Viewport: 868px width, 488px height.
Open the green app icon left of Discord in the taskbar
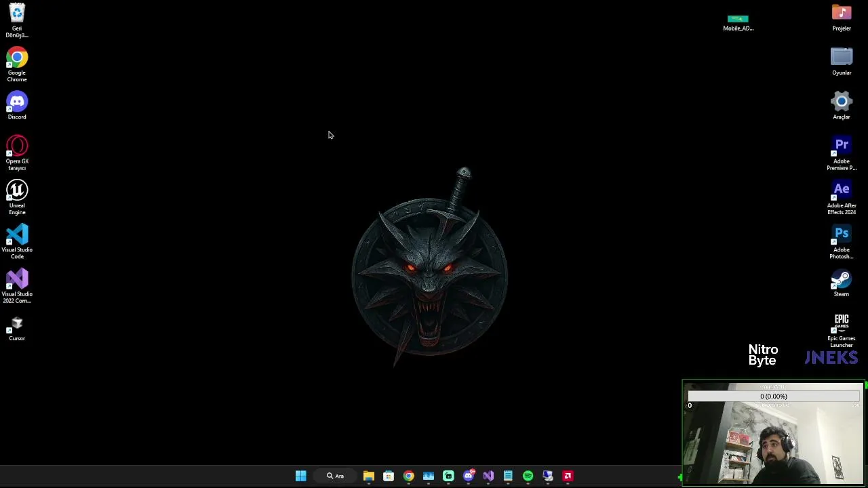[x=448, y=476]
